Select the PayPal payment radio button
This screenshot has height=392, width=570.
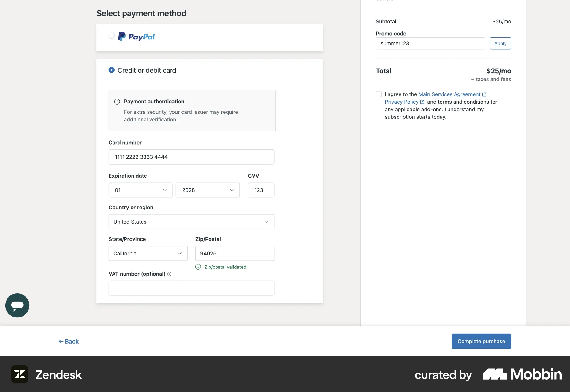pos(111,36)
